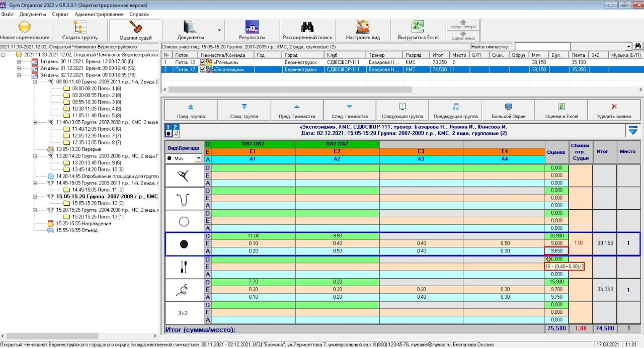
Task: Click Выгрузить в Excel toolbar icon
Action: 418,30
